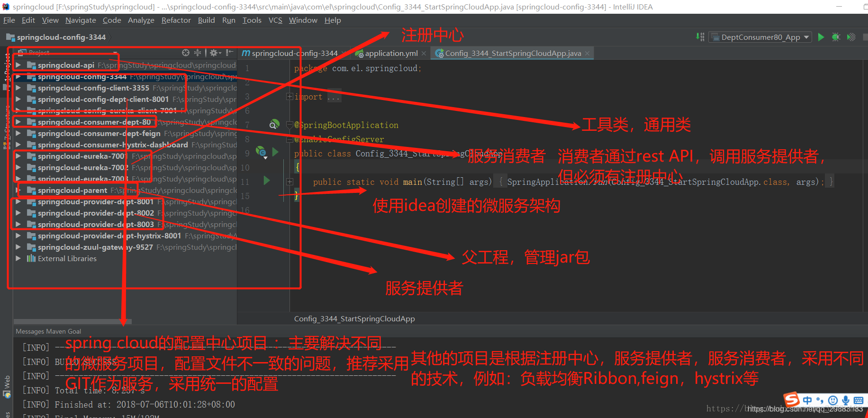Toggle Chinese input mode indicator
This screenshot has width=868, height=418.
tap(807, 400)
